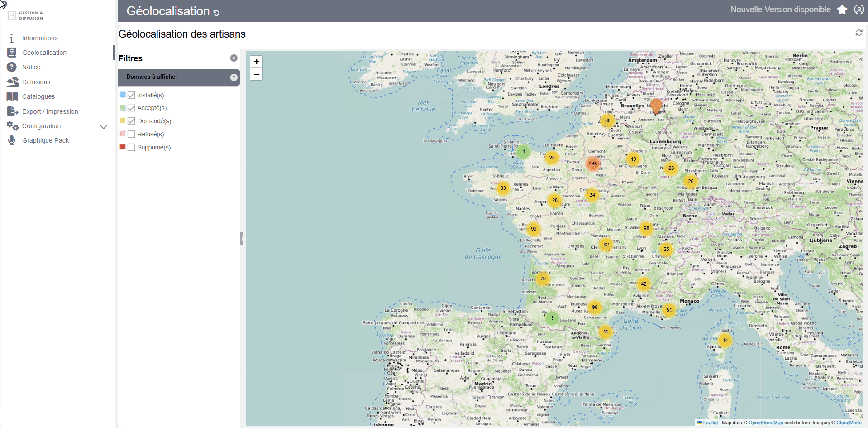Open the cluster marked 83 in Brittany
Image resolution: width=868 pixels, height=428 pixels.
(503, 188)
